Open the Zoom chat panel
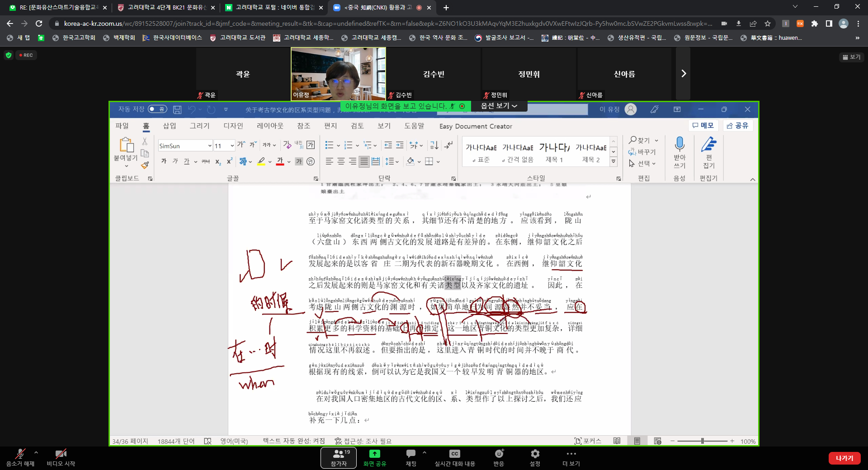This screenshot has width=868, height=470. (x=410, y=454)
